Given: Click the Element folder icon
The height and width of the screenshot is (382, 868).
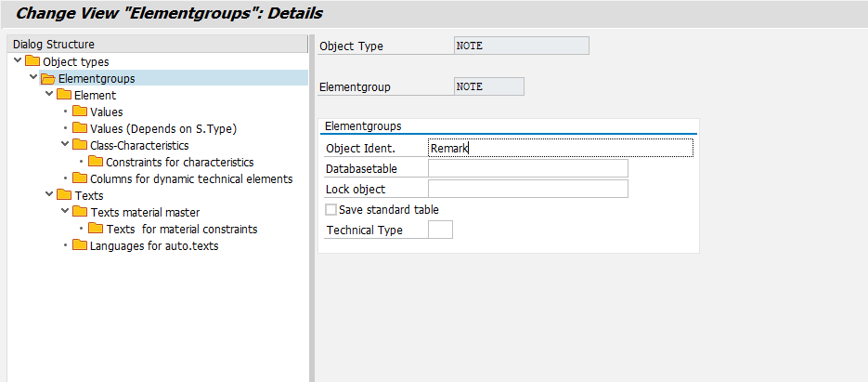Looking at the screenshot, I should (x=64, y=95).
